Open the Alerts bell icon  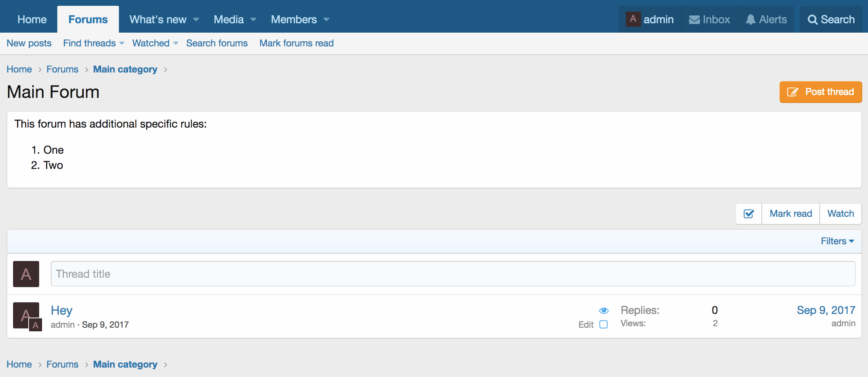point(751,20)
